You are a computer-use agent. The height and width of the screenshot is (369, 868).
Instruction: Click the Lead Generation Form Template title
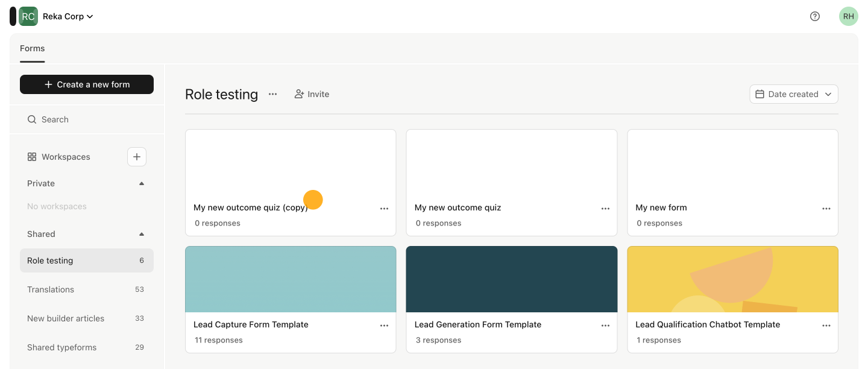coord(478,324)
